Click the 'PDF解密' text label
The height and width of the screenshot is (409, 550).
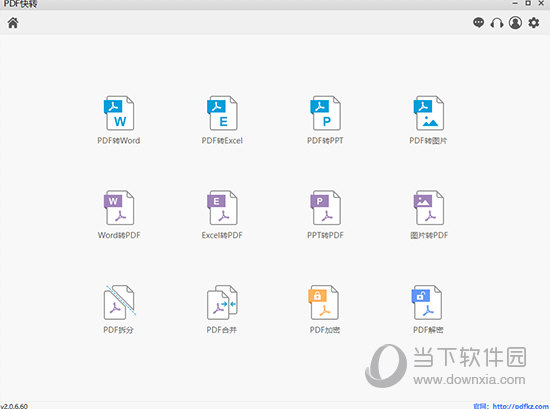428,330
